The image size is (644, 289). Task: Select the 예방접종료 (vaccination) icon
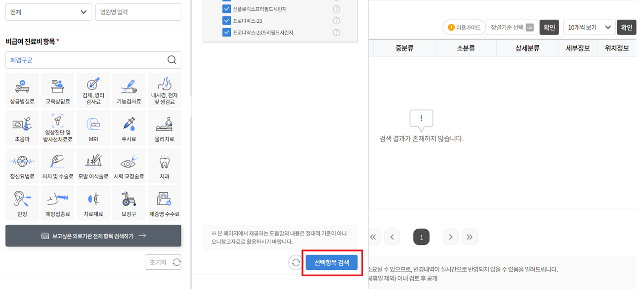coord(57,202)
